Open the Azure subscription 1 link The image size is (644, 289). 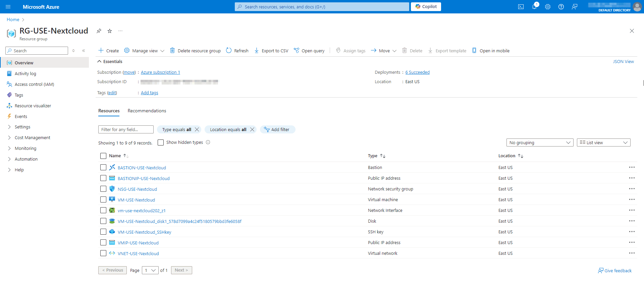(x=160, y=72)
